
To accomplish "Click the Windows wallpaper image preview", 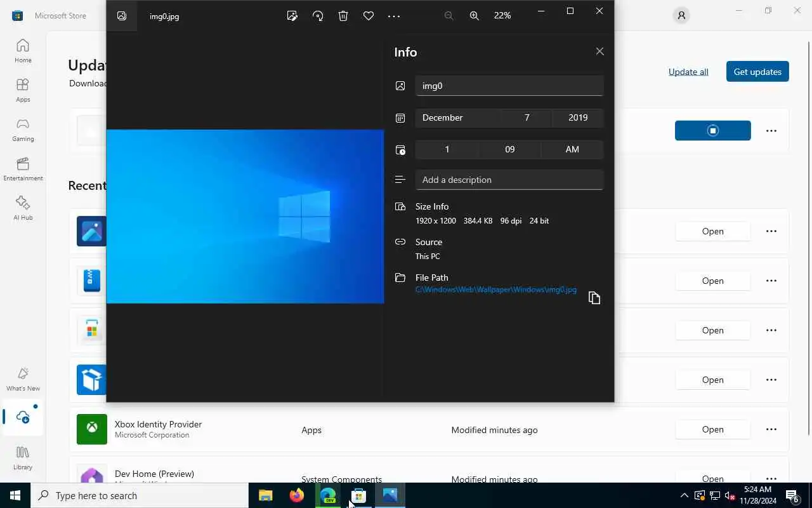I will 245,217.
